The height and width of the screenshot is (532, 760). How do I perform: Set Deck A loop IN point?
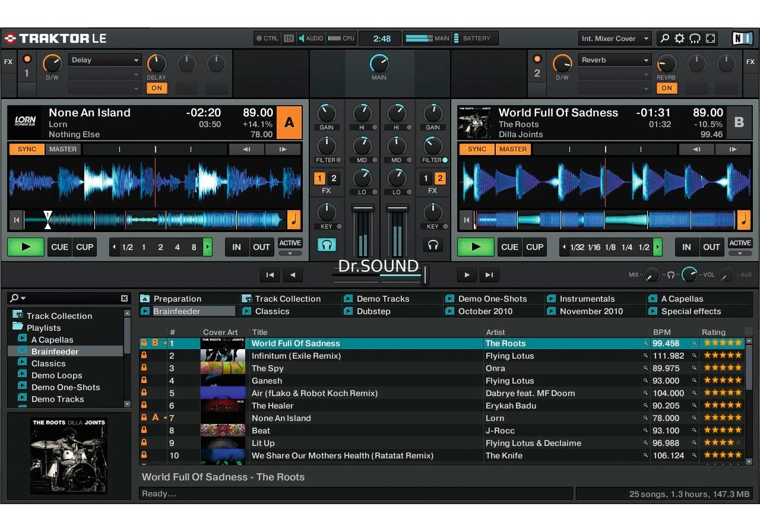coord(237,247)
